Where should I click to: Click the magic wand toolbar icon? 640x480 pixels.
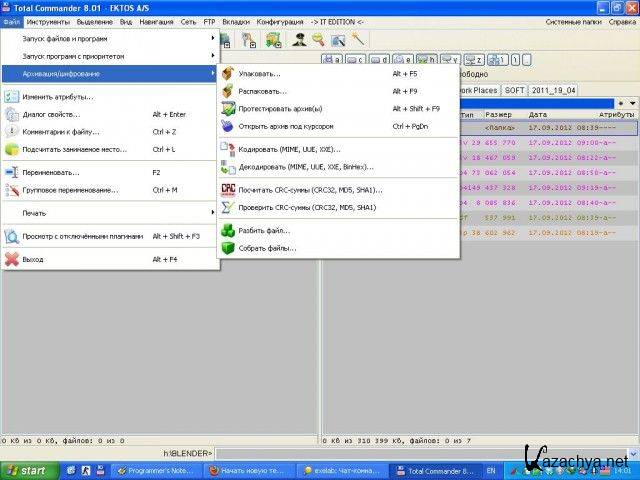point(358,40)
